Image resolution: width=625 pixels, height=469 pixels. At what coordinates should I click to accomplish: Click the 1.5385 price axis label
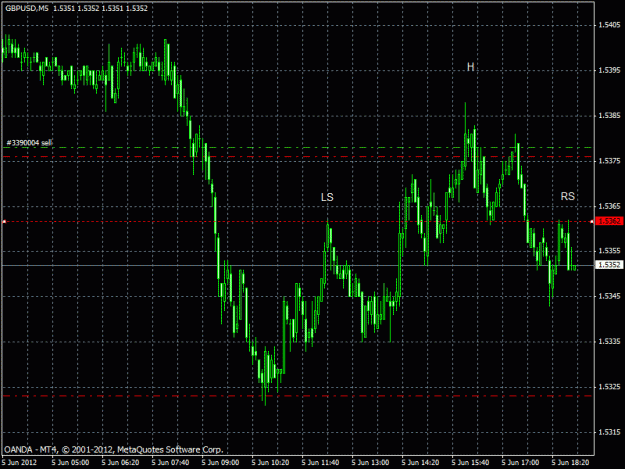tap(609, 116)
